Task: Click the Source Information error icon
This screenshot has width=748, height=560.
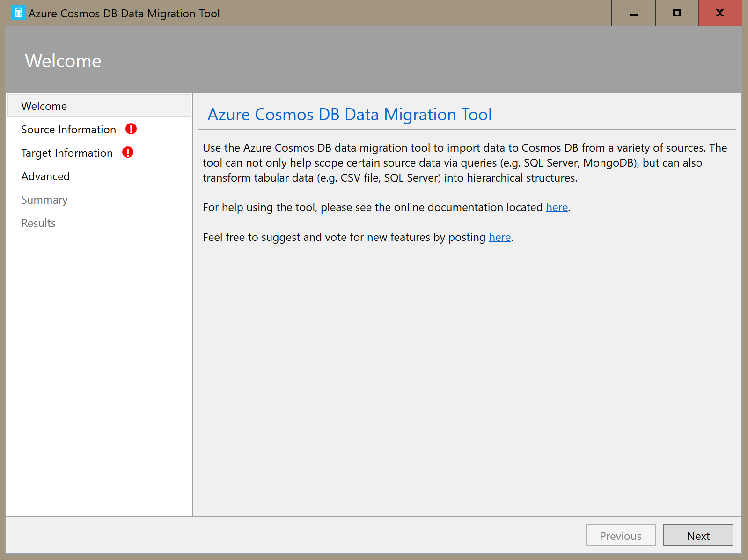Action: [x=131, y=129]
